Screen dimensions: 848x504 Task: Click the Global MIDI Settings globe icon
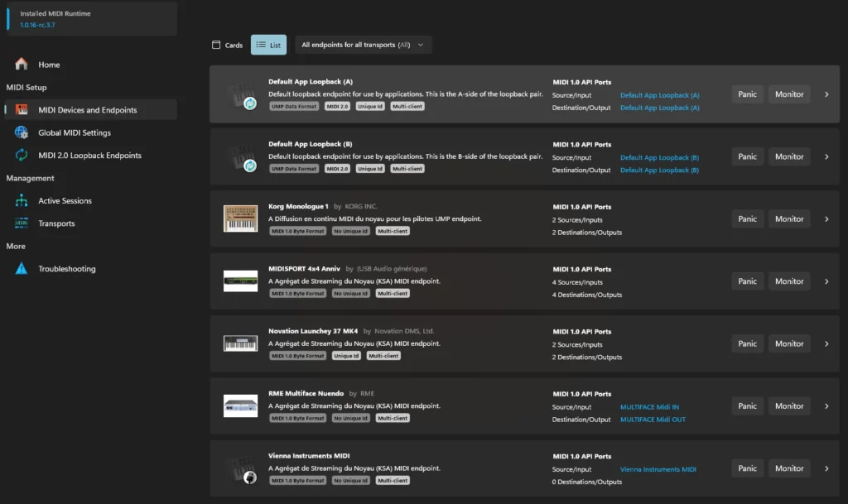tap(22, 132)
